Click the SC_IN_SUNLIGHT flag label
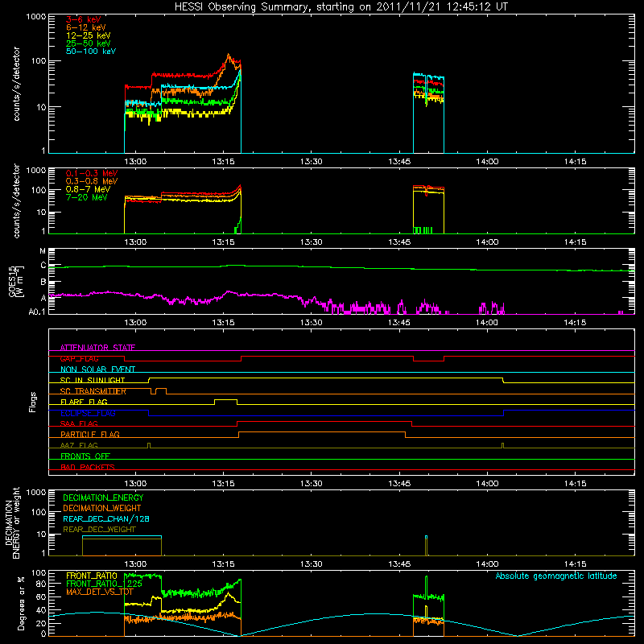The width and height of the screenshot is (644, 644). point(93,380)
